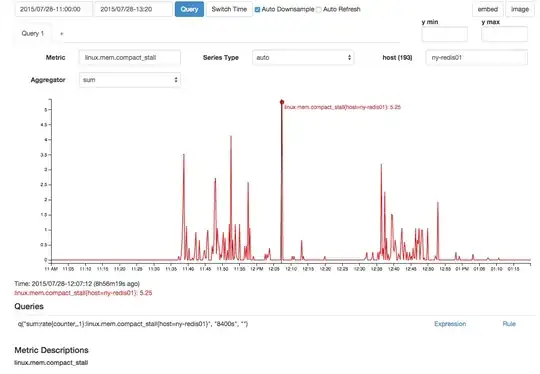Click the 12 PM label on x-axis
540x374 pixels.
257,269
